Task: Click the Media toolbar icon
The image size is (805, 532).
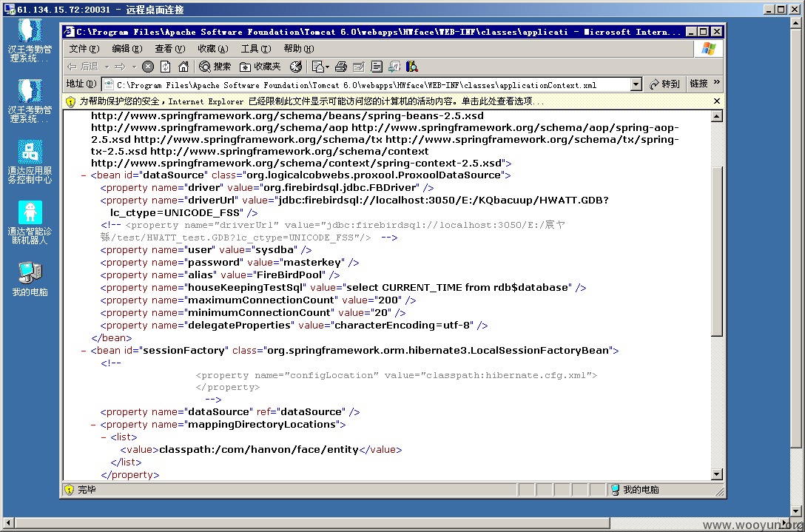Action: (x=296, y=67)
